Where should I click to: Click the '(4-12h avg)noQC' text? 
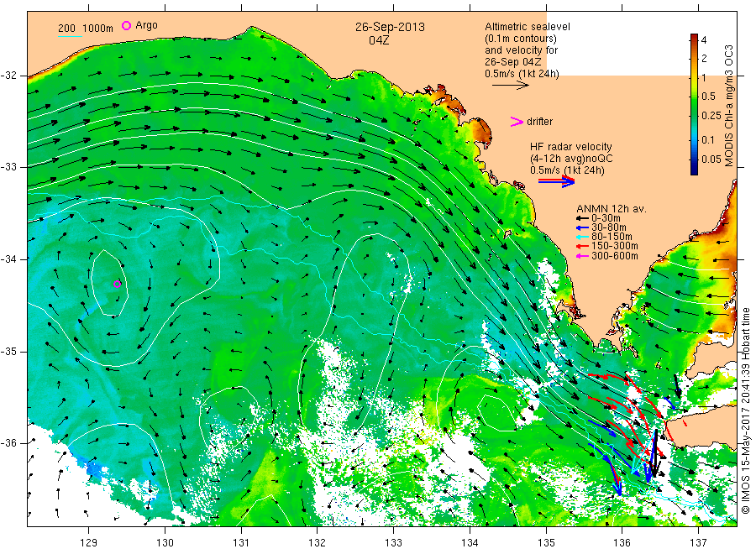click(571, 159)
